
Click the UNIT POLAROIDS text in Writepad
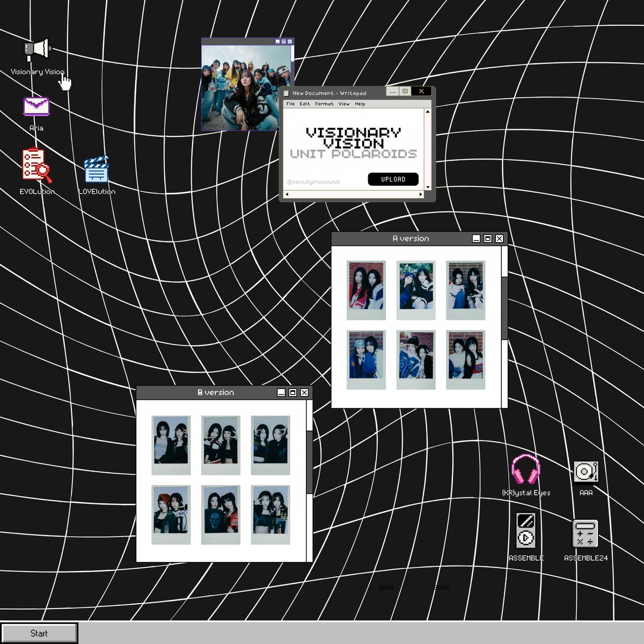[354, 154]
